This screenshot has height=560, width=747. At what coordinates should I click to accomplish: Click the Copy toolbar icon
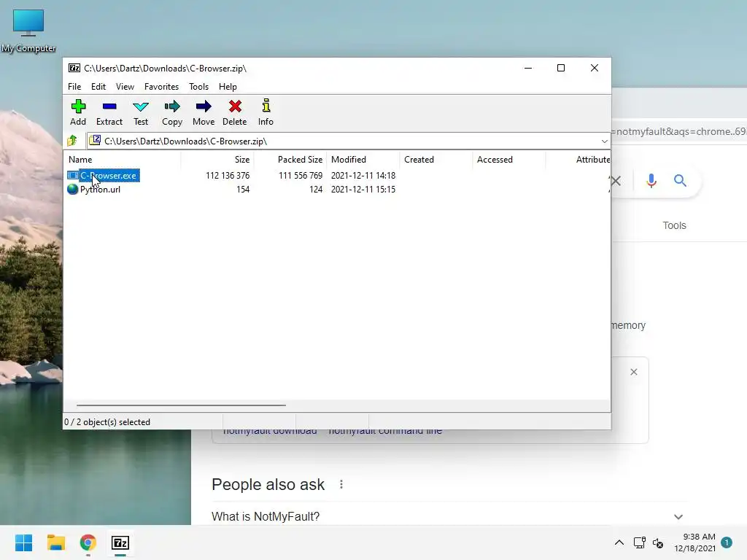point(172,112)
